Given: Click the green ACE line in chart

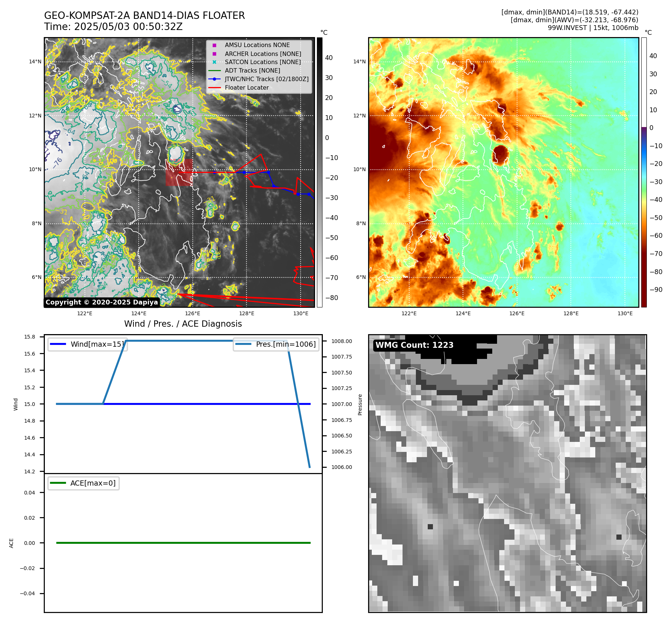Looking at the screenshot, I should (x=183, y=543).
